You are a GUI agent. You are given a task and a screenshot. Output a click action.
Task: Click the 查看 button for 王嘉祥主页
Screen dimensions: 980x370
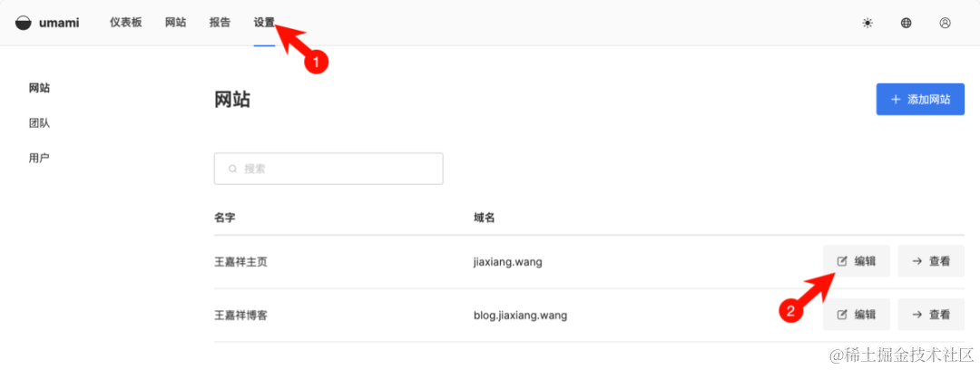tap(931, 261)
